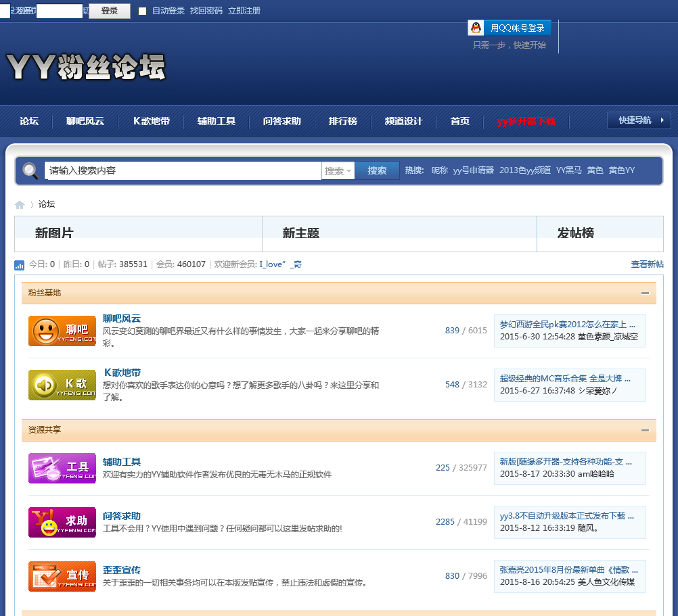
Task: Click hot search term 昵称
Action: (440, 170)
